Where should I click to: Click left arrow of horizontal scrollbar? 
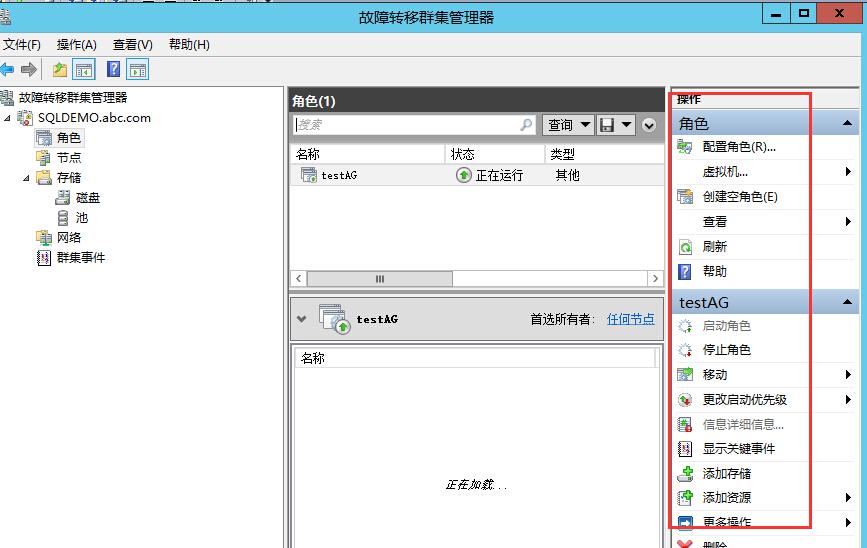tap(299, 278)
